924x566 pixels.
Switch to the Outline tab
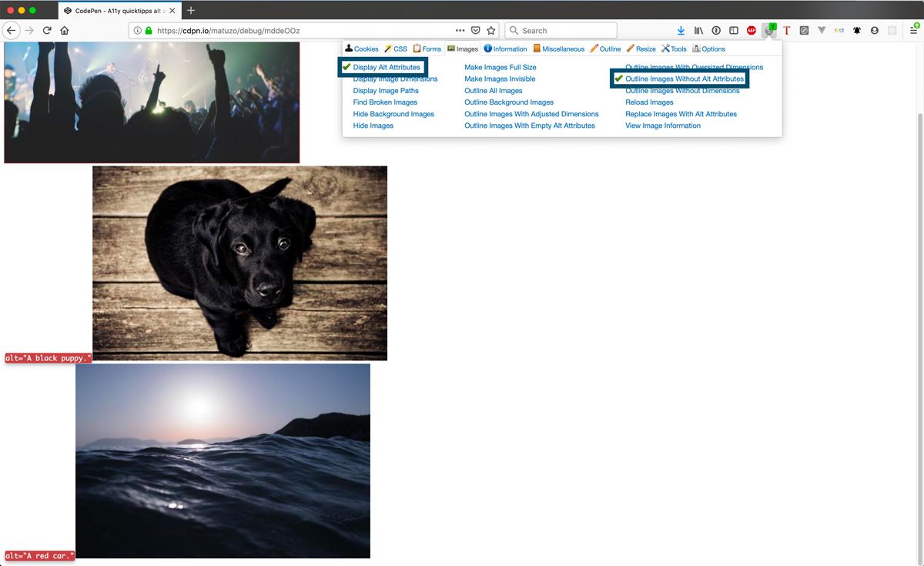click(x=606, y=49)
